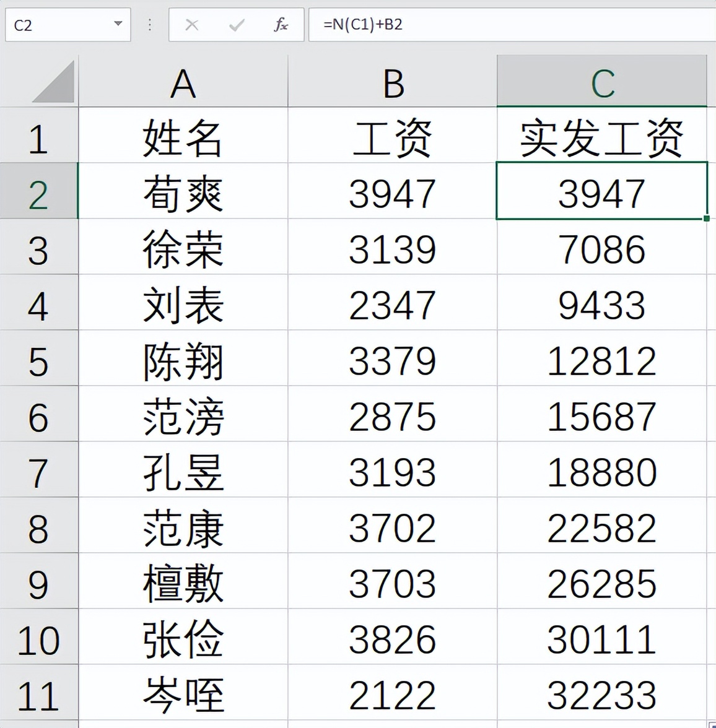Select name cell 范滂
The height and width of the screenshot is (728, 716).
pyautogui.click(x=183, y=414)
